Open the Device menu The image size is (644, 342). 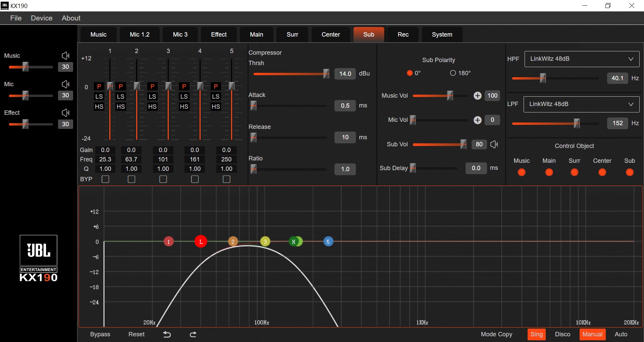click(x=42, y=18)
